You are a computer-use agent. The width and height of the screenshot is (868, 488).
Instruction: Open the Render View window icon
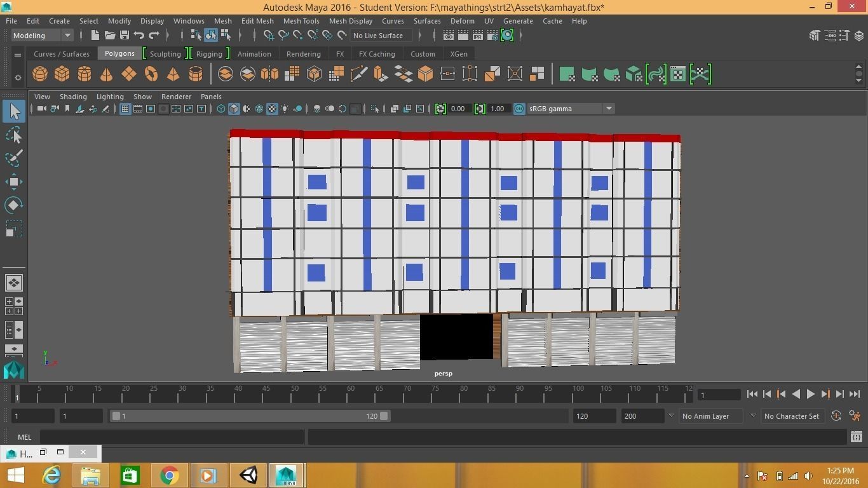pyautogui.click(x=449, y=36)
